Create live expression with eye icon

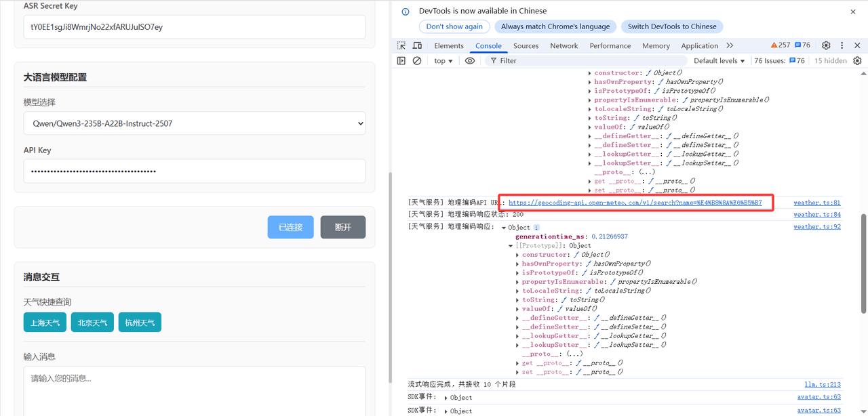(470, 60)
